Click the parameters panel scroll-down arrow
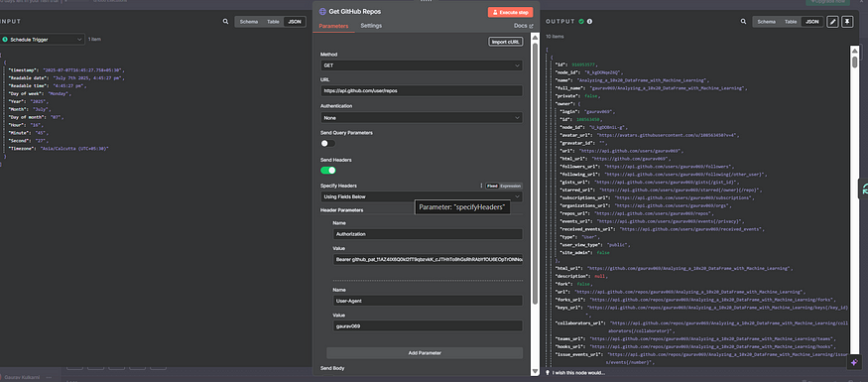This screenshot has height=382, width=868. (x=535, y=371)
